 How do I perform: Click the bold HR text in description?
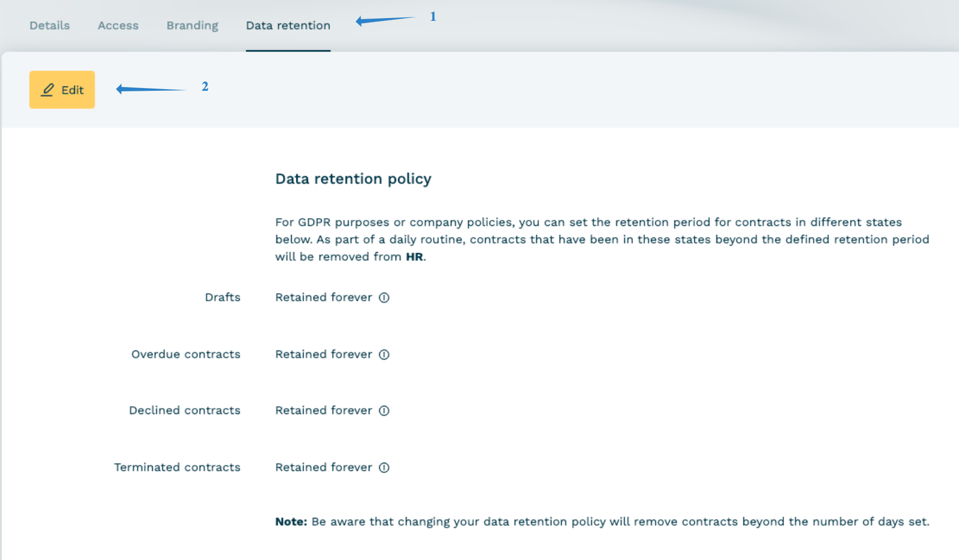414,257
